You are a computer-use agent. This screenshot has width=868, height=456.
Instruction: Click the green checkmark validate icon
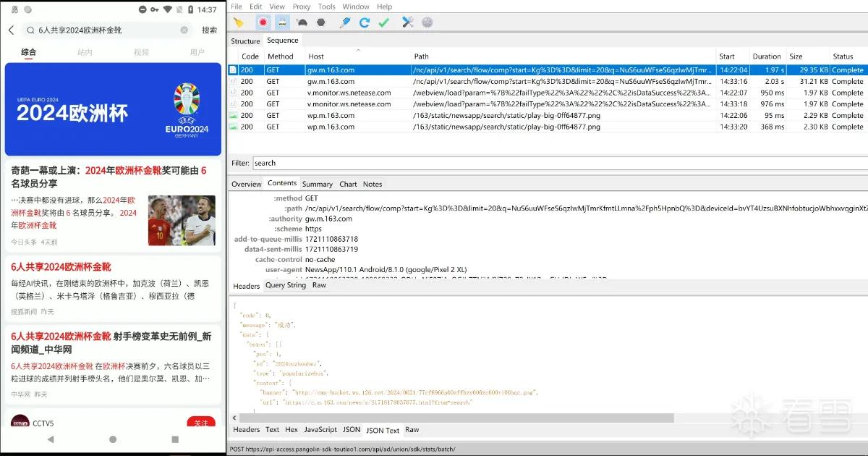coord(384,22)
